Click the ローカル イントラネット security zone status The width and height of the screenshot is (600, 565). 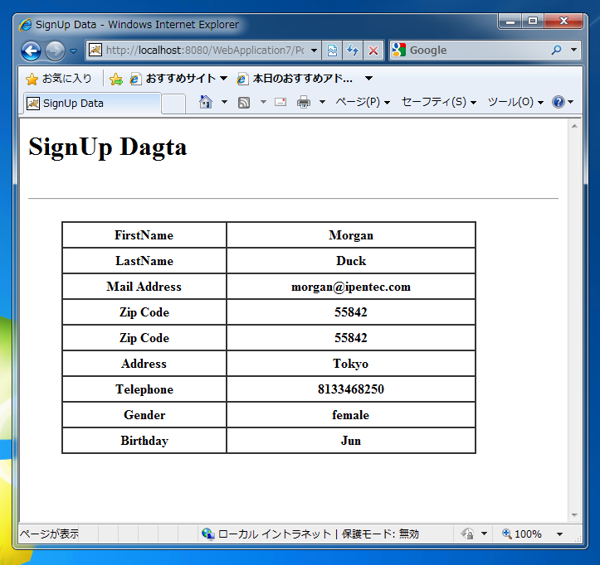tap(310, 534)
